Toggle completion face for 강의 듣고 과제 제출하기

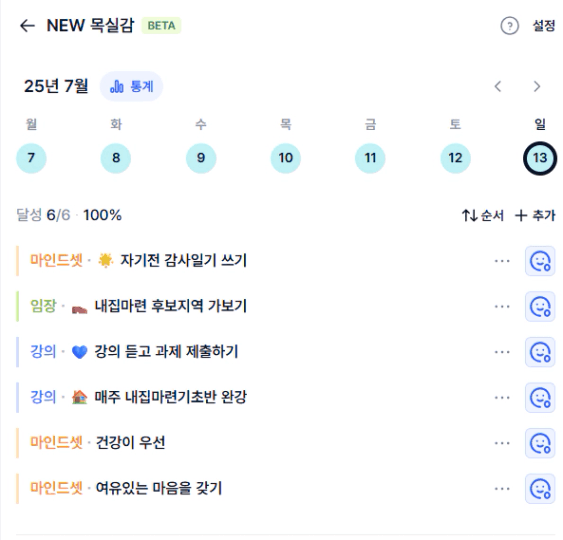[540, 352]
